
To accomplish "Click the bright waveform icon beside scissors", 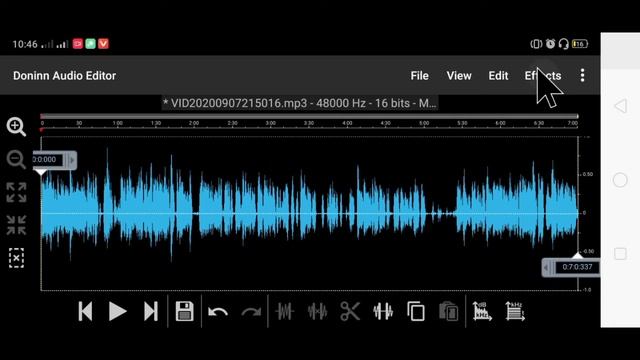I will pos(383,312).
